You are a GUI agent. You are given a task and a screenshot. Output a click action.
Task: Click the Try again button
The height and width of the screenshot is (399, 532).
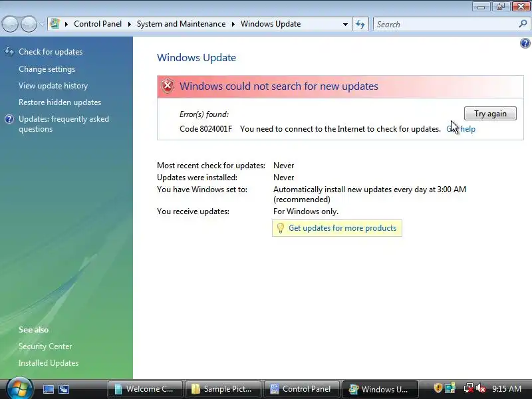(x=490, y=114)
